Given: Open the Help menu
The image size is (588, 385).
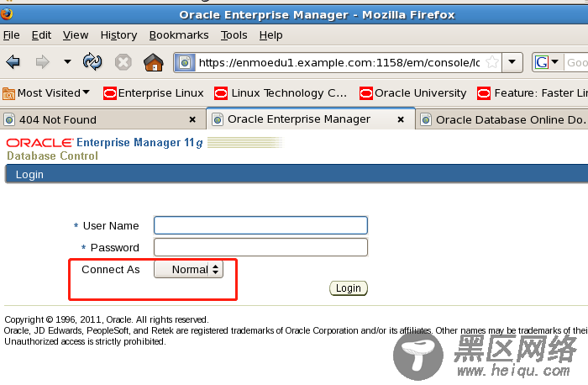Looking at the screenshot, I should pyautogui.click(x=270, y=35).
